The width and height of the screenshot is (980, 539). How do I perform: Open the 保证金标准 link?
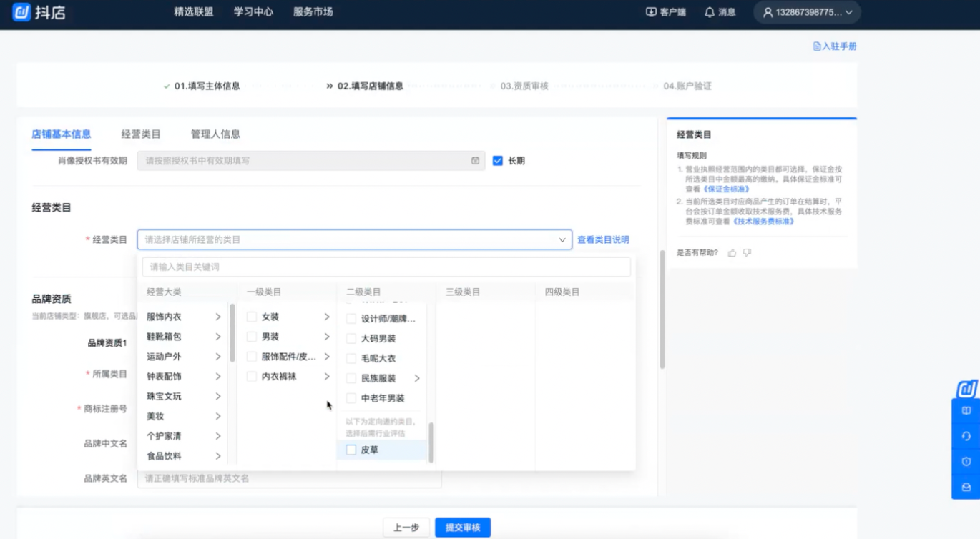(x=727, y=189)
